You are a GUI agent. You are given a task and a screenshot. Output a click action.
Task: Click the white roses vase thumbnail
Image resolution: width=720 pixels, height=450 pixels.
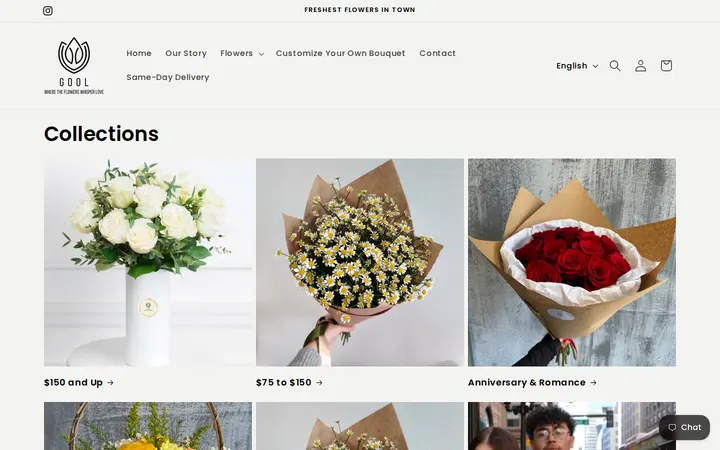tap(148, 262)
